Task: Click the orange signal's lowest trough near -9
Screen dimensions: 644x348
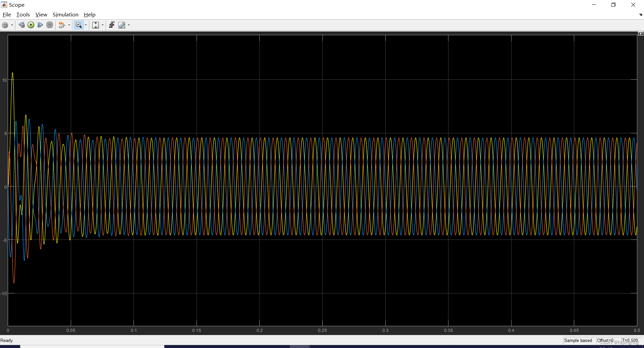Action: pos(14,283)
